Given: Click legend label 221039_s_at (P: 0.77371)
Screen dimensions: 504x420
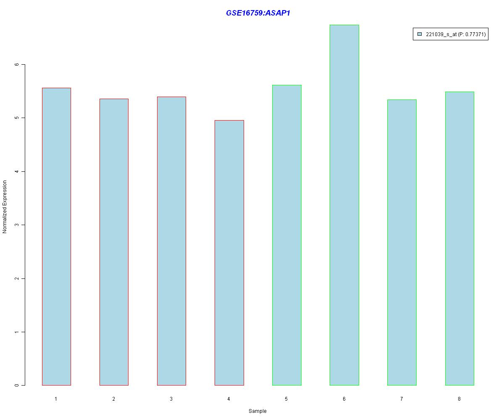Looking at the screenshot, I should 456,34.
